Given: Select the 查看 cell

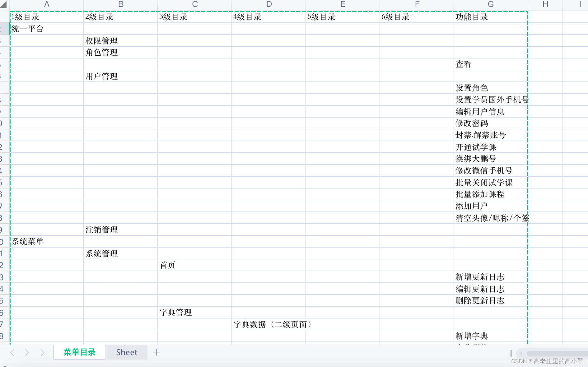Looking at the screenshot, I should click(491, 64).
